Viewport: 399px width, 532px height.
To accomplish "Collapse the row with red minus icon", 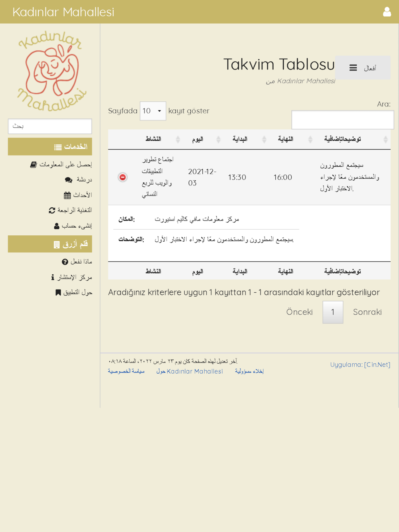I will pos(123,177).
